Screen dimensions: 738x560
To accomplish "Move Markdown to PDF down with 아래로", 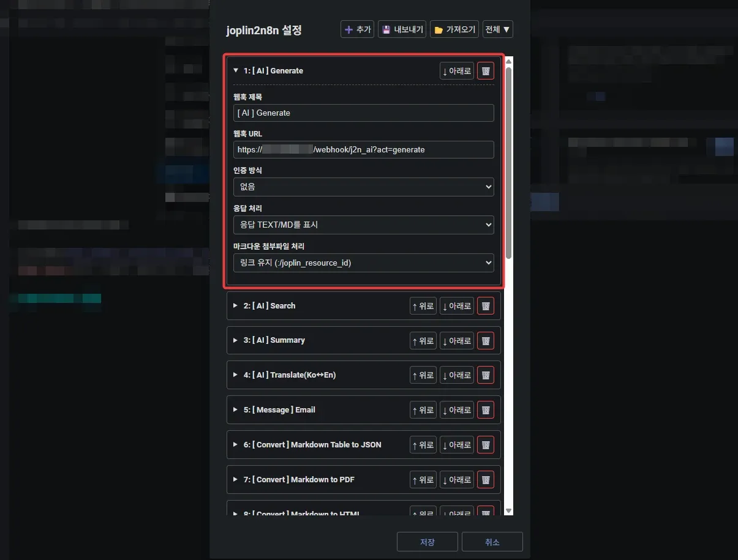I will (x=457, y=480).
